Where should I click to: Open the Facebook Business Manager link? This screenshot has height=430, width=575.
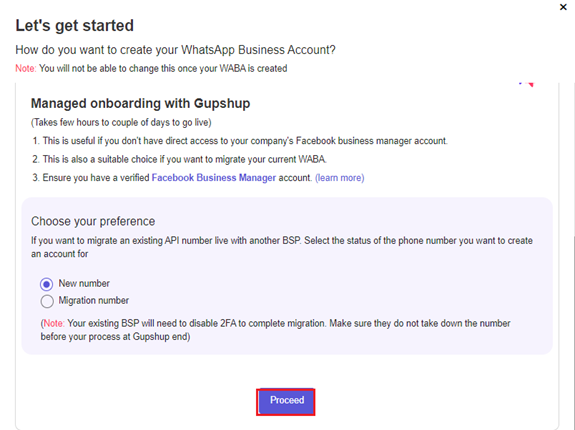point(213,178)
